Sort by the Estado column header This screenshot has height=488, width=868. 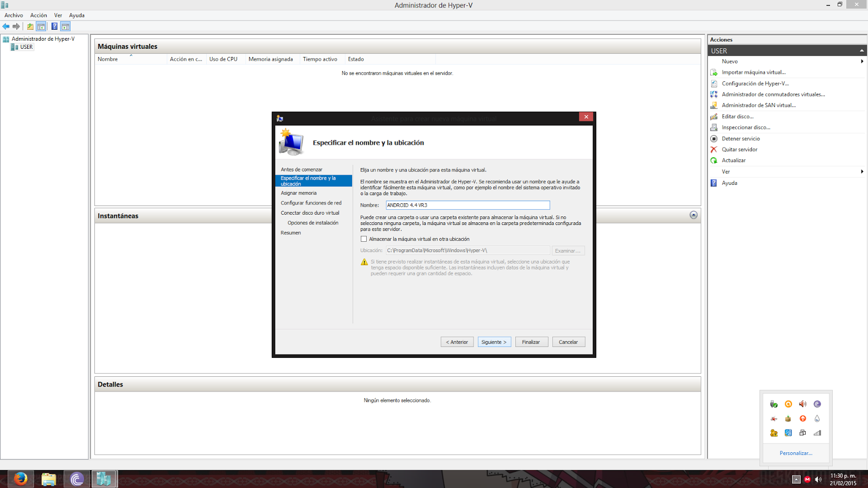click(356, 59)
